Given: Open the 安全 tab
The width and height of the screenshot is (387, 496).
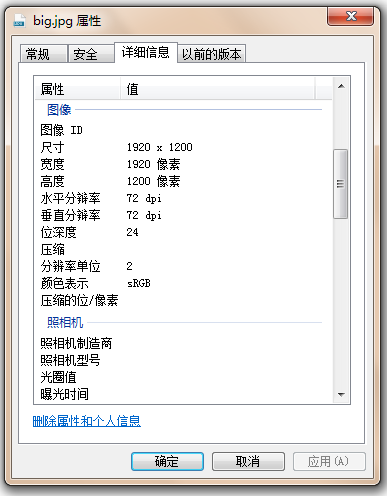Looking at the screenshot, I should pyautogui.click(x=91, y=54).
